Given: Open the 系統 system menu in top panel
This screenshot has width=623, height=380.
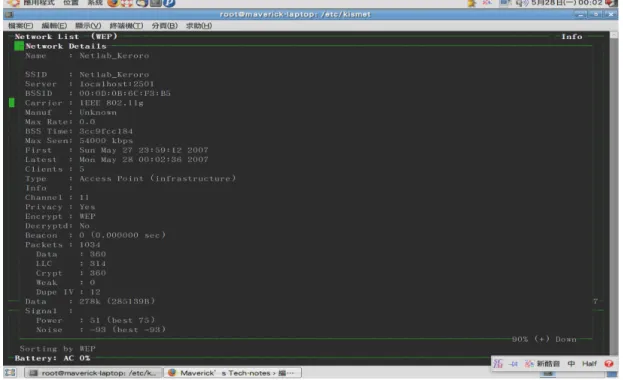Looking at the screenshot, I should coord(95,3).
